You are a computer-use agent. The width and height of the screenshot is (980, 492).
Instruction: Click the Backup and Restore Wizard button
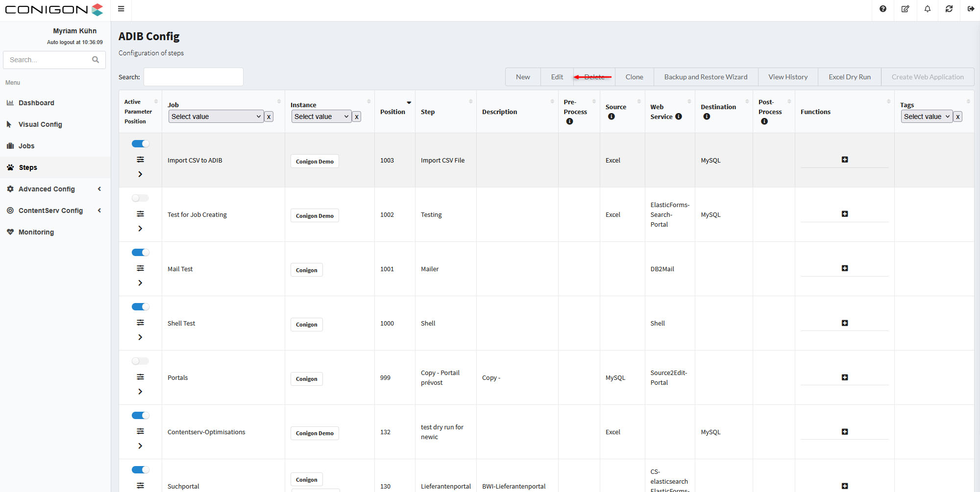(x=706, y=77)
